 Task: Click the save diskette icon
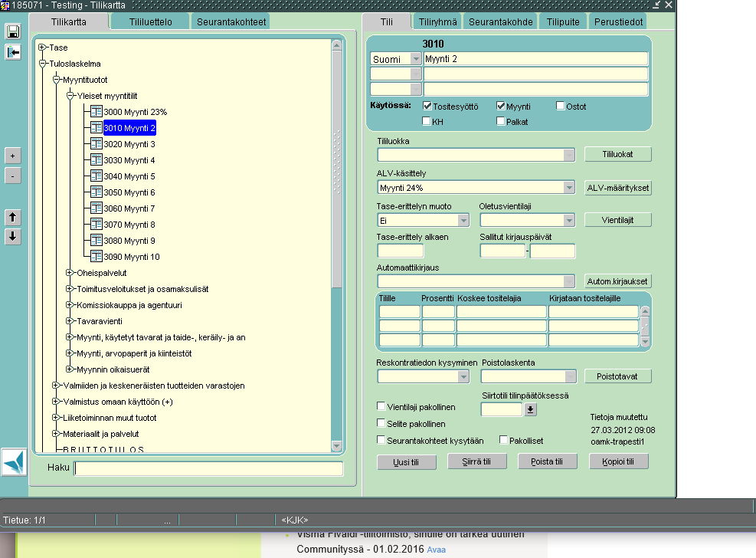[13, 32]
